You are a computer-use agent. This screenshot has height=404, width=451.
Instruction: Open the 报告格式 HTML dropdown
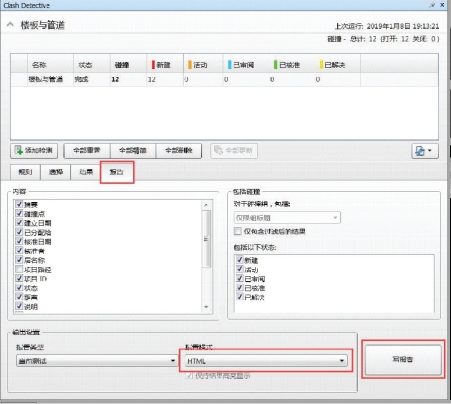(x=266, y=361)
